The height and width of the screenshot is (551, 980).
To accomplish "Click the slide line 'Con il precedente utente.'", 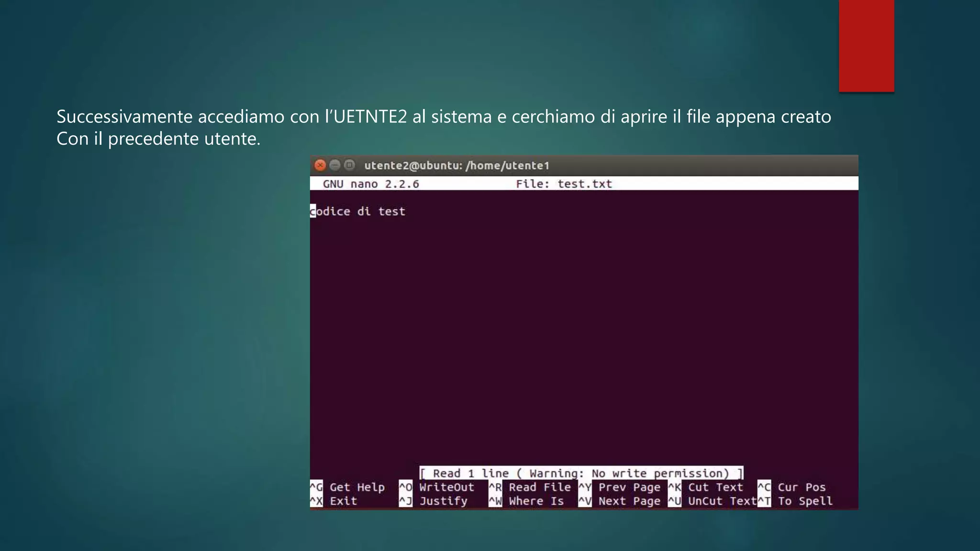I will pyautogui.click(x=158, y=139).
